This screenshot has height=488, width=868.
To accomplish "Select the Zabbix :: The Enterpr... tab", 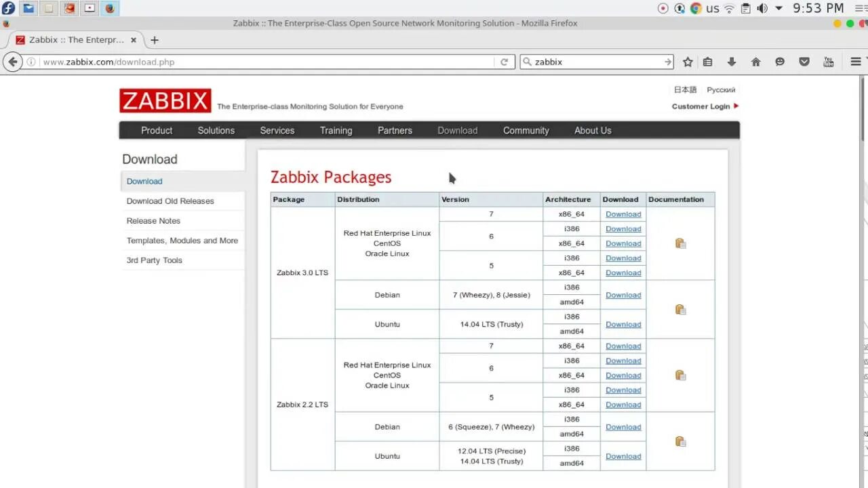I will click(x=76, y=40).
